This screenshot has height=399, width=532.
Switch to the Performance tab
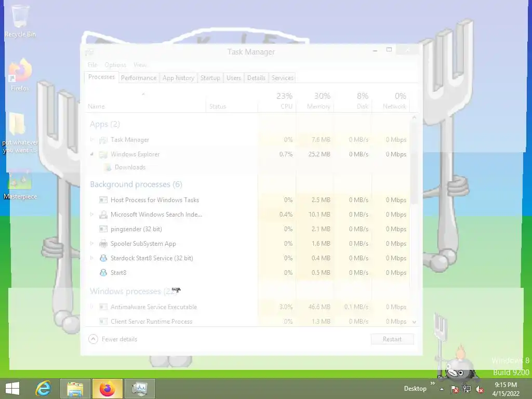pyautogui.click(x=139, y=78)
